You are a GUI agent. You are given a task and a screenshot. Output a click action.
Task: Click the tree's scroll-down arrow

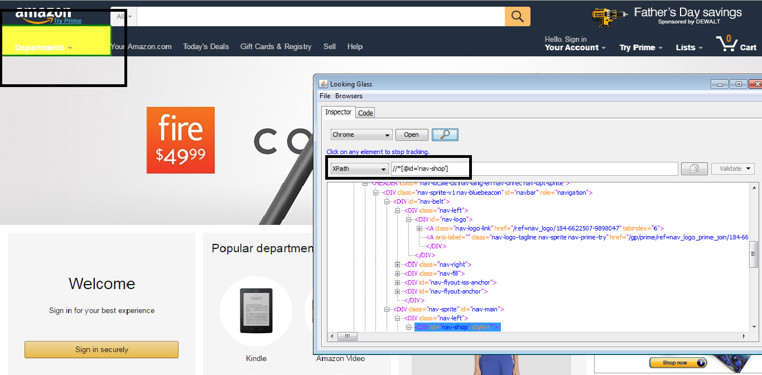click(x=754, y=328)
